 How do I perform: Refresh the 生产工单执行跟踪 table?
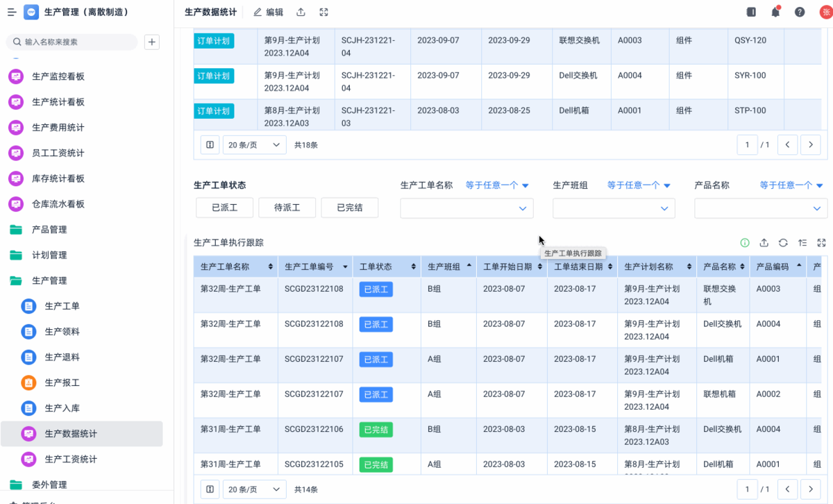click(783, 243)
